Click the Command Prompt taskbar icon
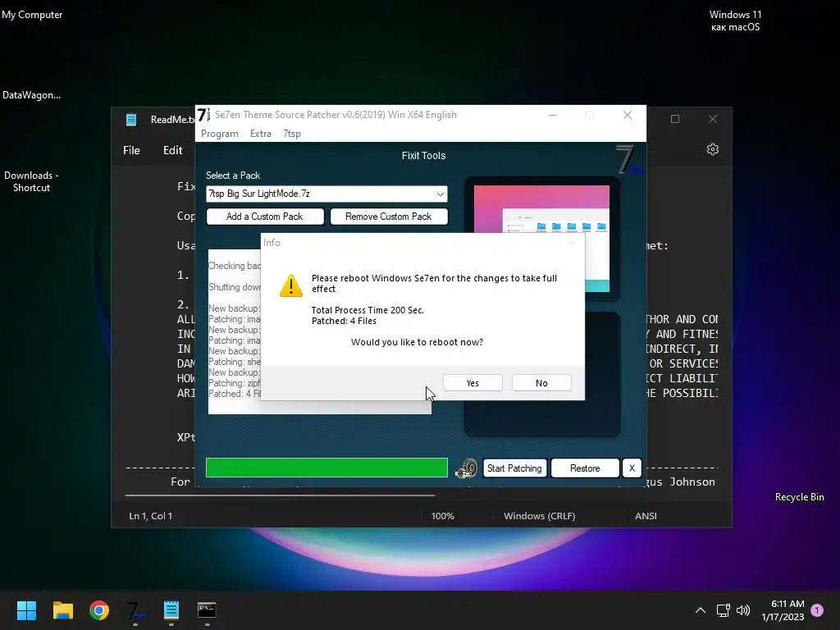 pos(207,610)
